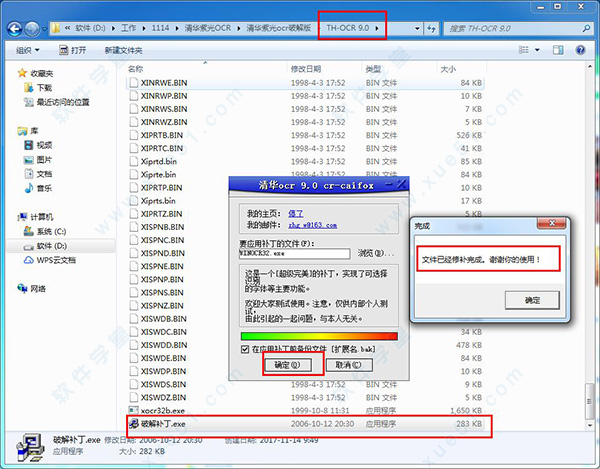600x469 pixels.
Task: Expand the arrow after 软件 (D:) breadcrumb
Action: tap(113, 28)
